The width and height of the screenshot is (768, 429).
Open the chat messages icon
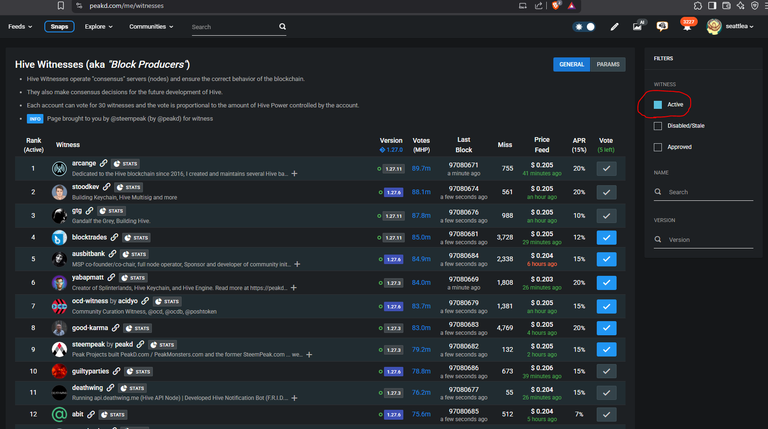coord(662,26)
